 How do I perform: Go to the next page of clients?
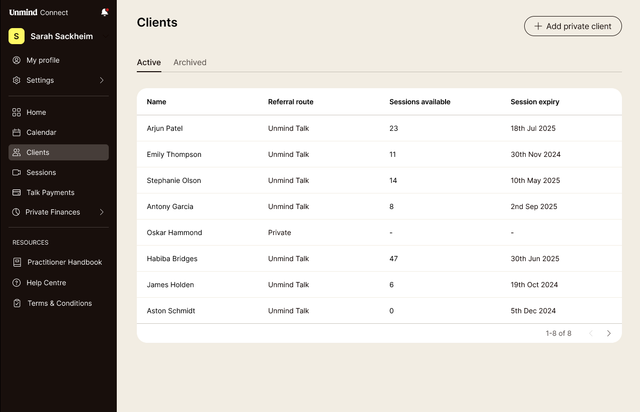[x=608, y=333]
